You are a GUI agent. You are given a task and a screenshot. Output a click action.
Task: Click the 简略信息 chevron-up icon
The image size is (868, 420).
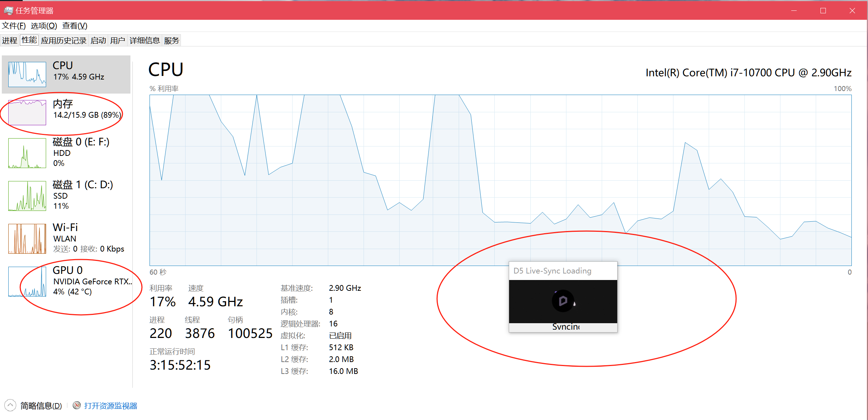[10, 406]
